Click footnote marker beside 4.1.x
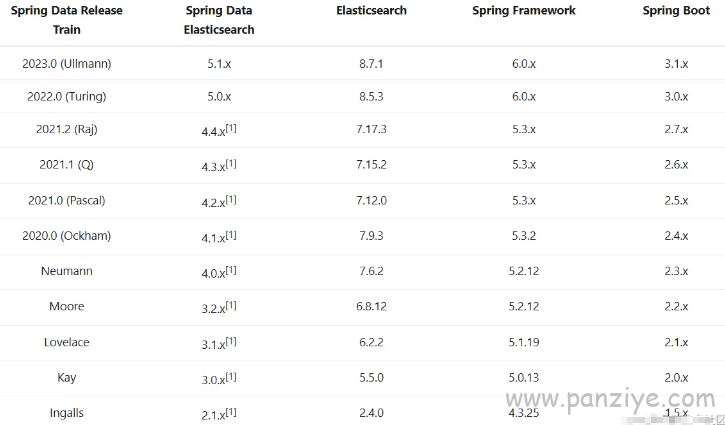Screen dimensions: 725x425 click(x=231, y=235)
